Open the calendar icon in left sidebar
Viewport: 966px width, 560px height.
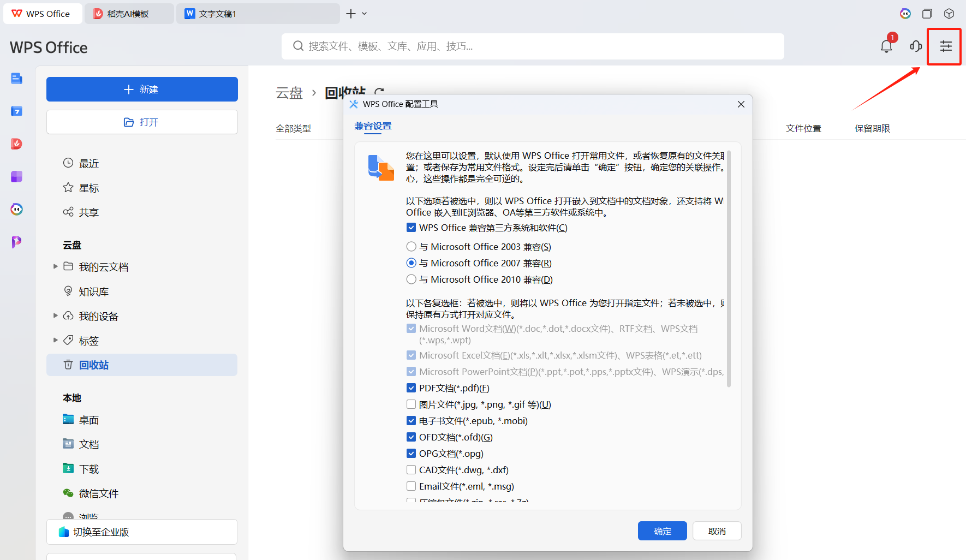tap(16, 111)
